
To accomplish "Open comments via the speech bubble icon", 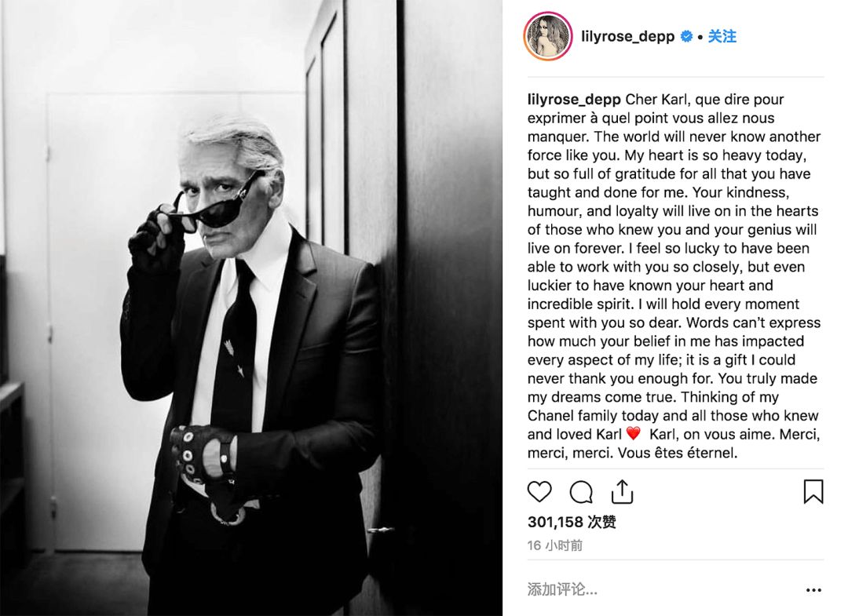I will click(x=581, y=492).
